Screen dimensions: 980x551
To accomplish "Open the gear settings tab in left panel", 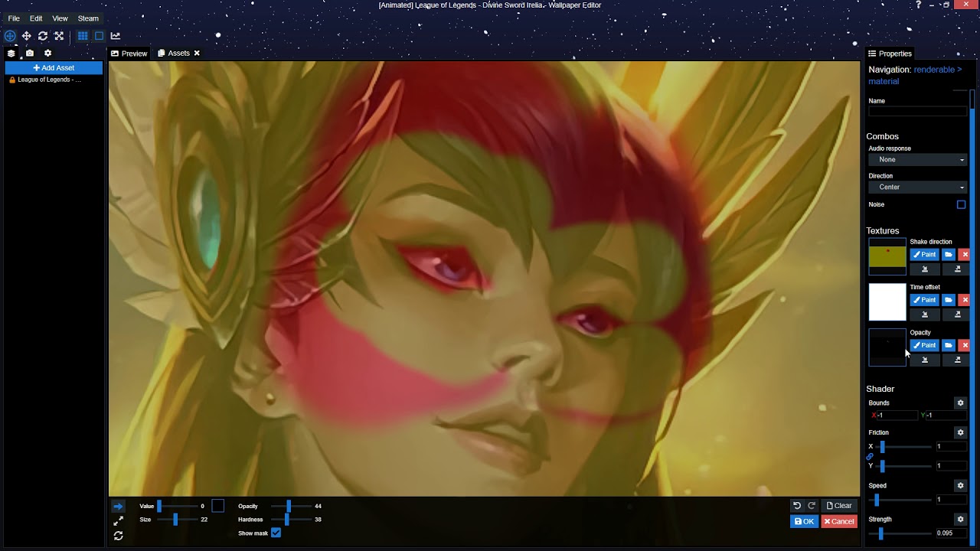I will pos(47,54).
